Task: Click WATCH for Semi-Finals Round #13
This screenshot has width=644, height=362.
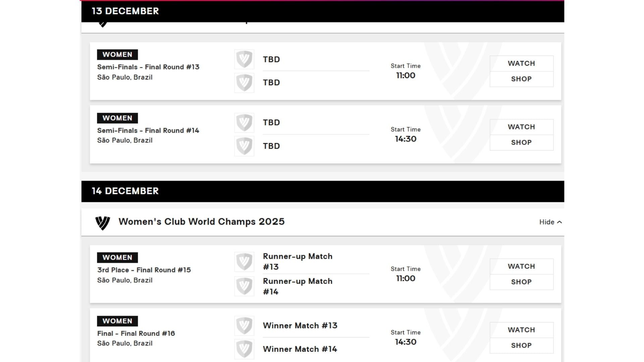Action: [x=521, y=63]
